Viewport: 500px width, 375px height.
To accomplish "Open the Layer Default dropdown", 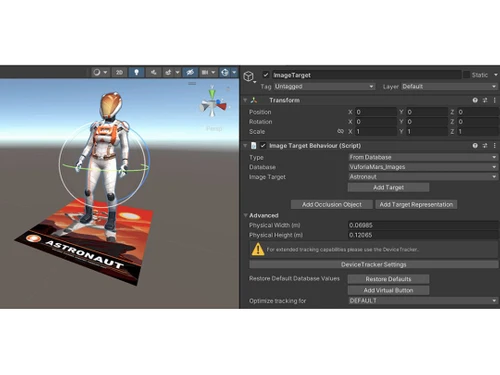I will pyautogui.click(x=449, y=87).
